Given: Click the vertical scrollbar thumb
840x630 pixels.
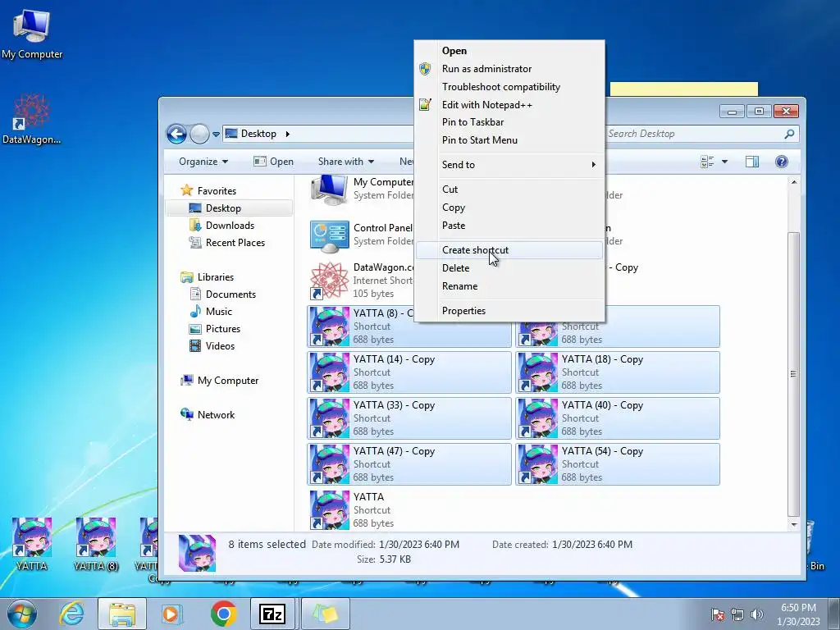Looking at the screenshot, I should [794, 373].
